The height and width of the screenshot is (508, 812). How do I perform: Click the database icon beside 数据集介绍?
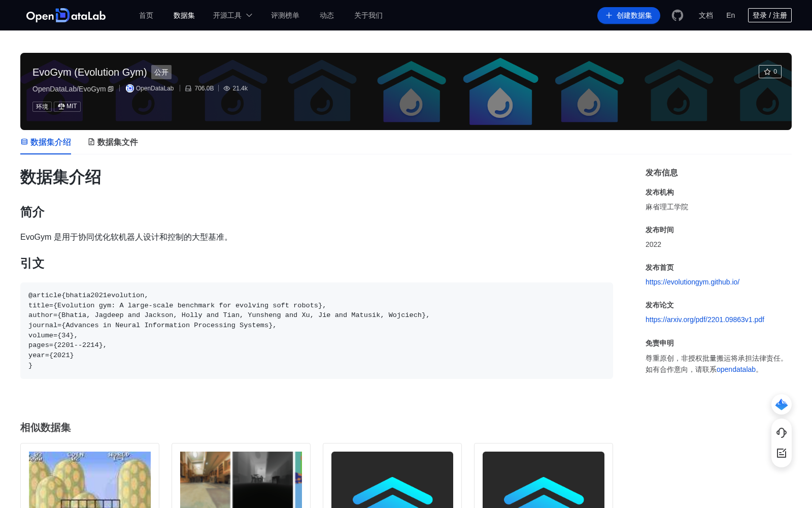tap(24, 142)
